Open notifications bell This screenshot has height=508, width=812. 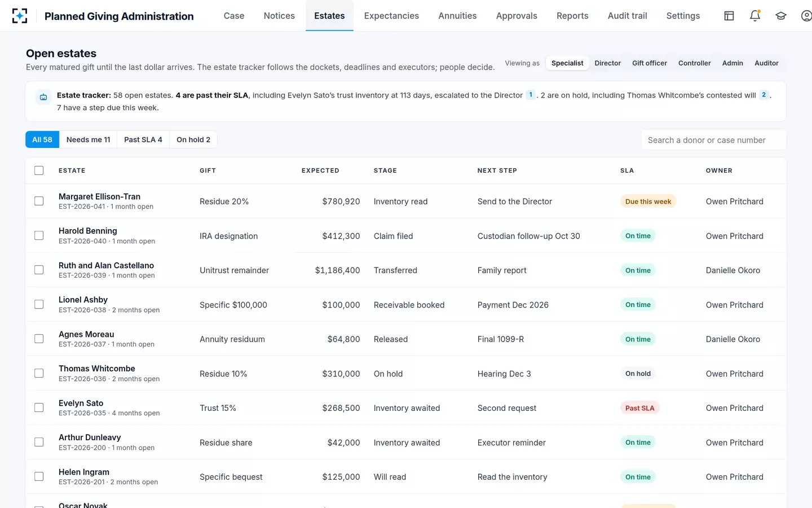[755, 16]
